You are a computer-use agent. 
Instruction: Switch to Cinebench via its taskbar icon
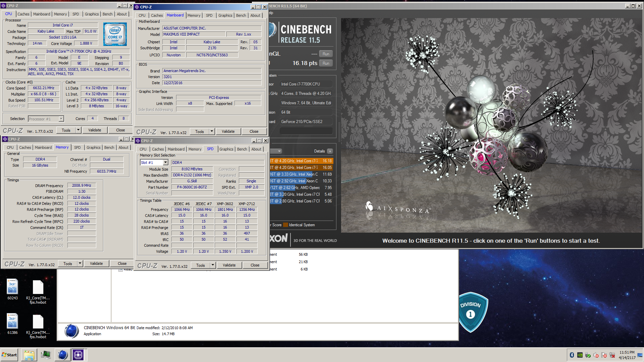[x=62, y=355]
